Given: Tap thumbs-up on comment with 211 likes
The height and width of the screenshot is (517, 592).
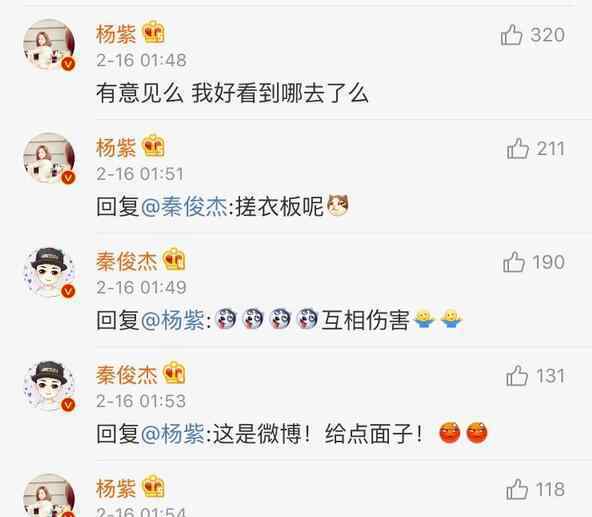Looking at the screenshot, I should pyautogui.click(x=518, y=148).
